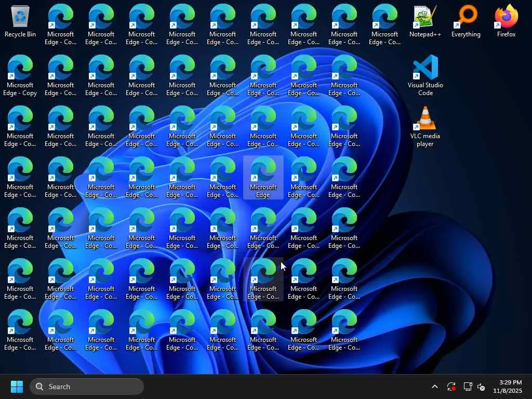Select the Notepad++ desktop shortcut
Screen dimensions: 532x399
[425, 21]
